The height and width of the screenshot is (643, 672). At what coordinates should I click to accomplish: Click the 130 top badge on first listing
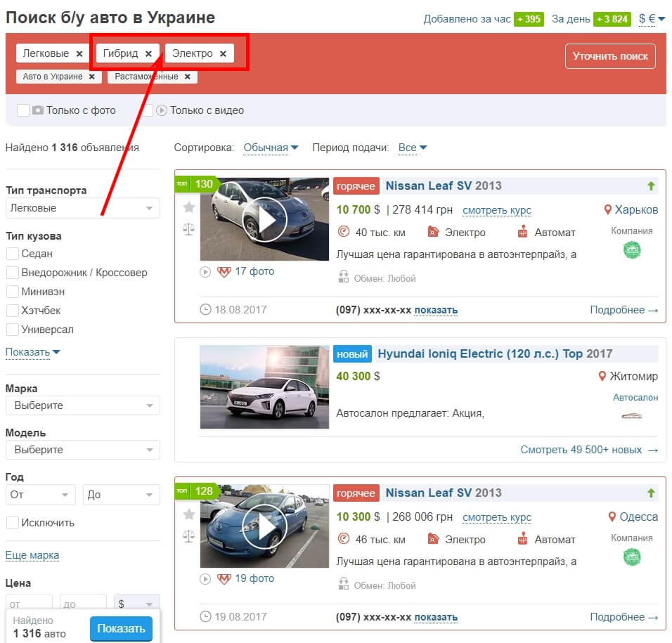click(197, 184)
